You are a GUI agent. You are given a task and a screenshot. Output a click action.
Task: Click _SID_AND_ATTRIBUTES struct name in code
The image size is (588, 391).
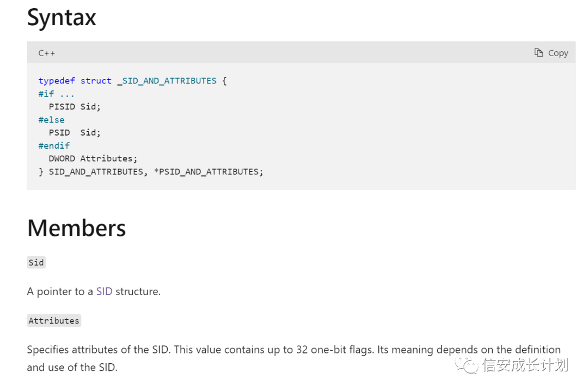[x=167, y=81]
